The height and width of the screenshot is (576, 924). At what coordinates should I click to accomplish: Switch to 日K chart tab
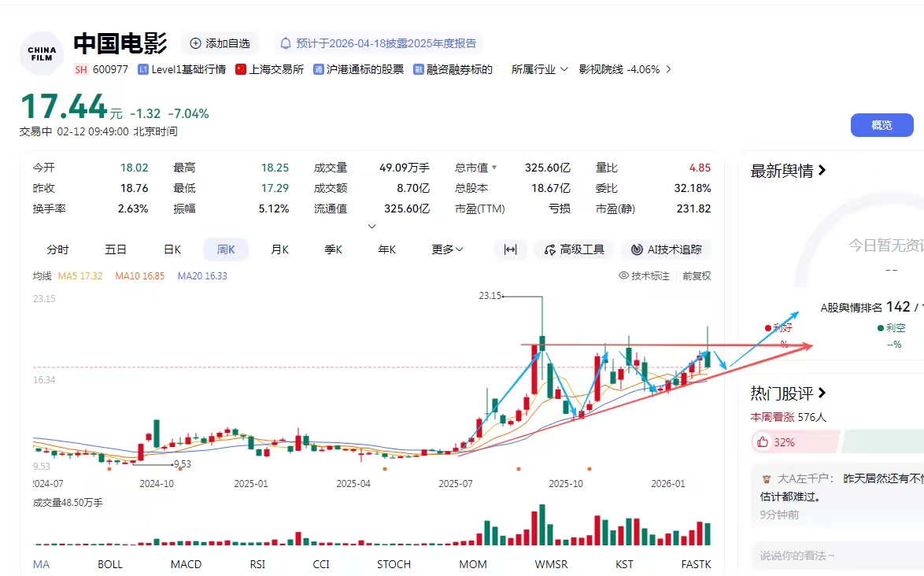coord(172,249)
